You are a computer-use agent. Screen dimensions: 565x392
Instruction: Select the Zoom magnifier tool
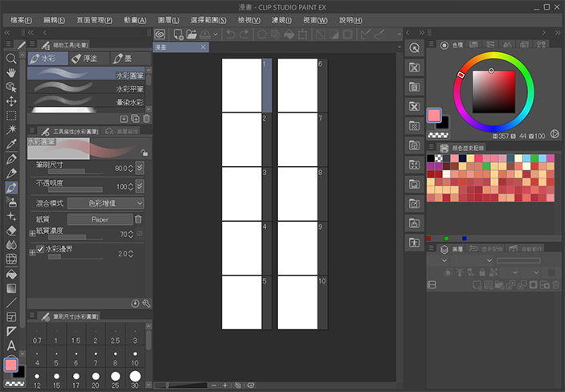(x=11, y=59)
